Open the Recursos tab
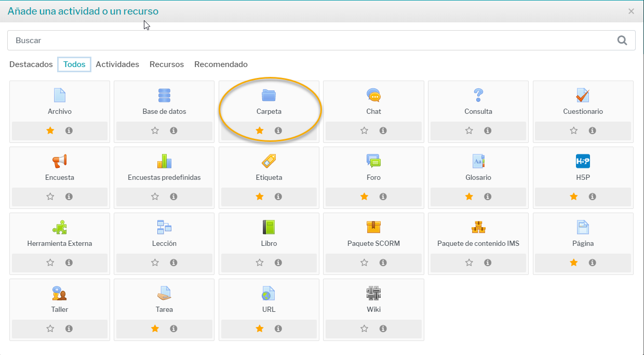644x355 pixels. (167, 64)
